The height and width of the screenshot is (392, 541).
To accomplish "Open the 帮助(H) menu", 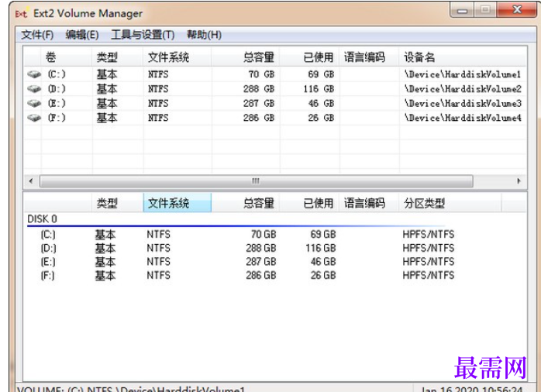I will [x=205, y=35].
